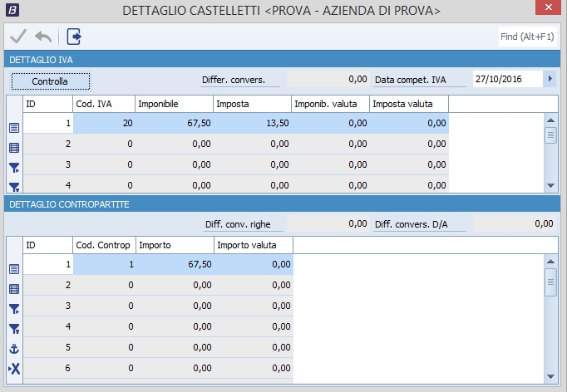Click the Differ. convers. value field

tap(328, 79)
